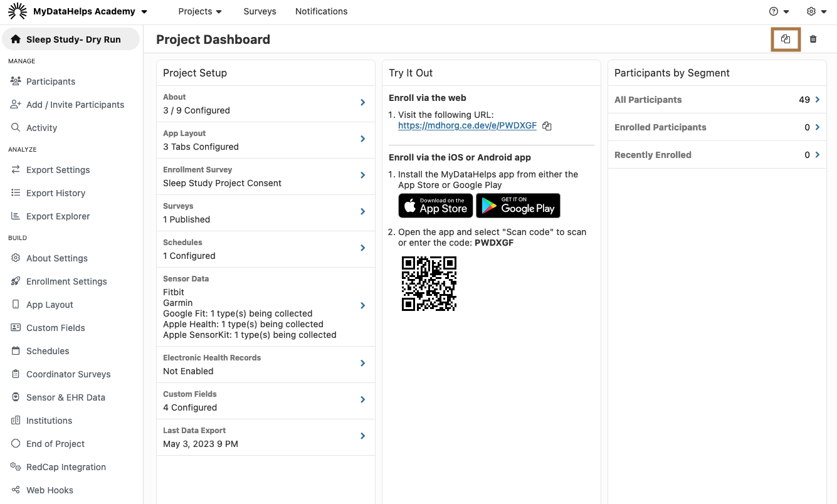This screenshot has height=504, width=837.
Task: Click the Project Dashboard heading
Action: point(213,39)
